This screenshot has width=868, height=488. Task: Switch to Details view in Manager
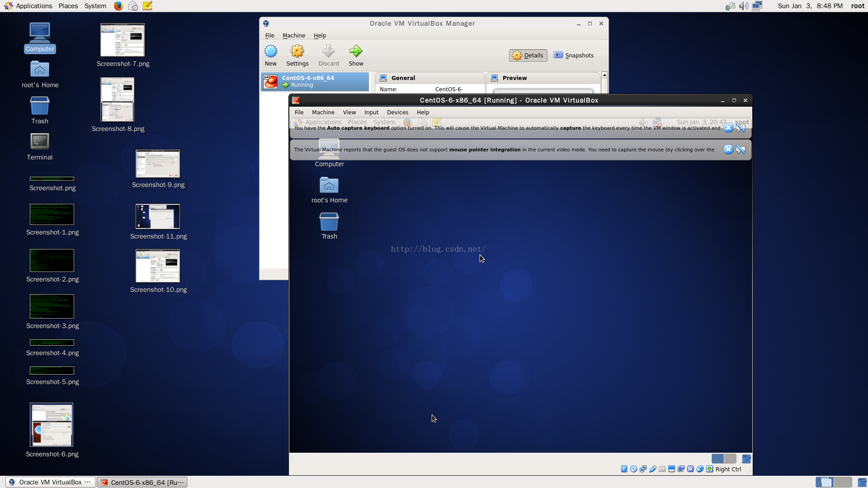[528, 55]
